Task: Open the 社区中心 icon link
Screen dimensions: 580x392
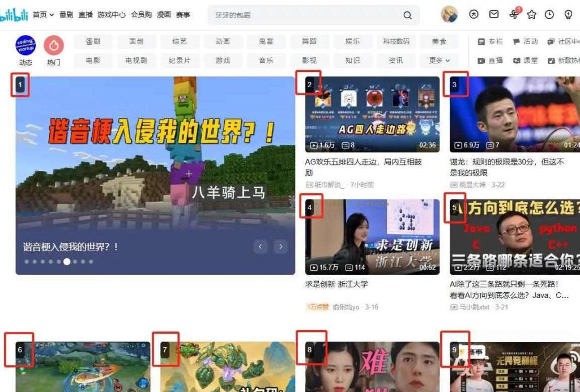Action: (564, 41)
